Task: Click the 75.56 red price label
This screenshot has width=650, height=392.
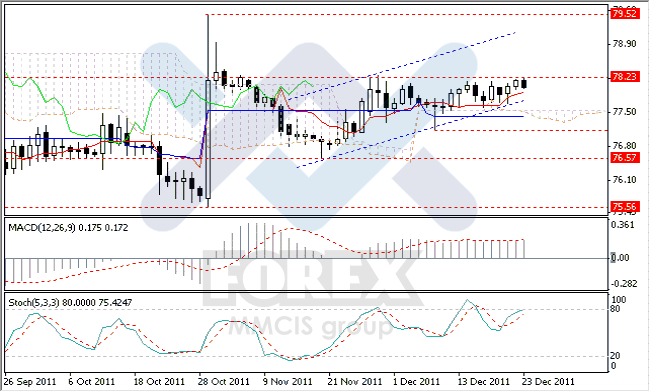Action: tap(624, 207)
